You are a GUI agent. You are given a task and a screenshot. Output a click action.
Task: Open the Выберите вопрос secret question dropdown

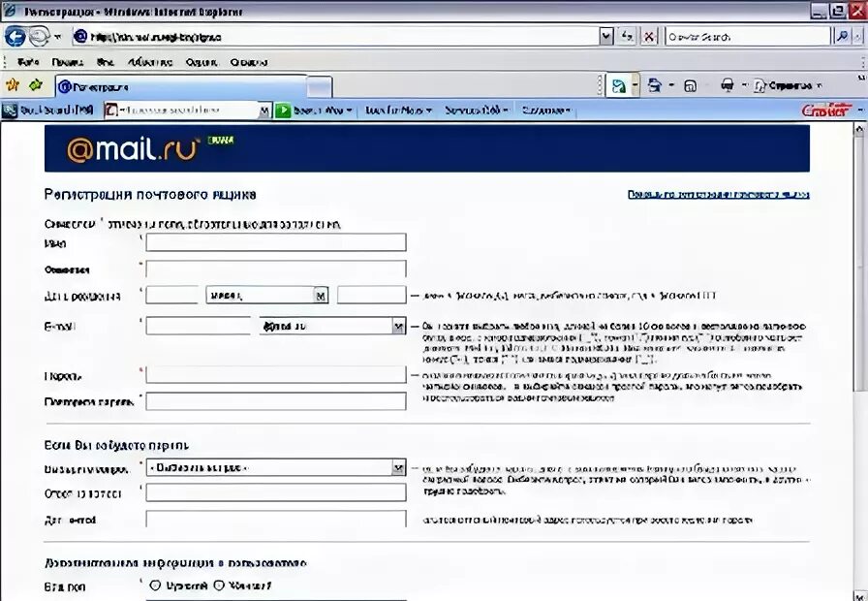[276, 467]
